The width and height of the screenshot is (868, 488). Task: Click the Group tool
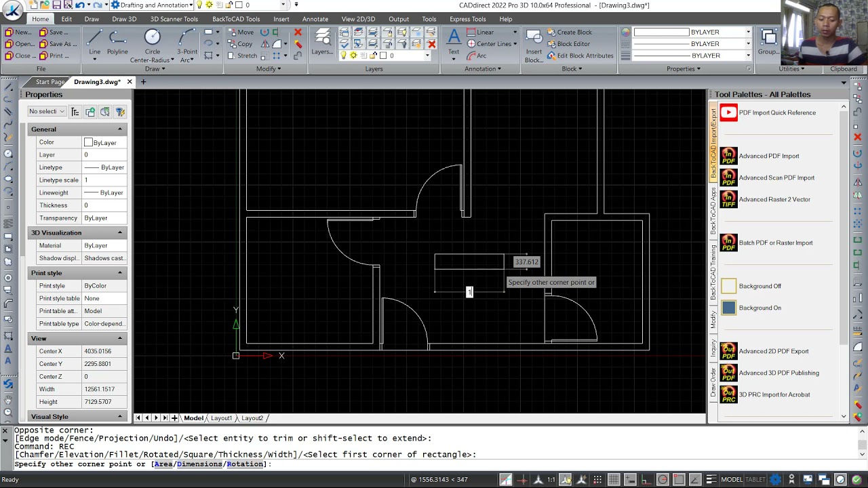coord(768,42)
